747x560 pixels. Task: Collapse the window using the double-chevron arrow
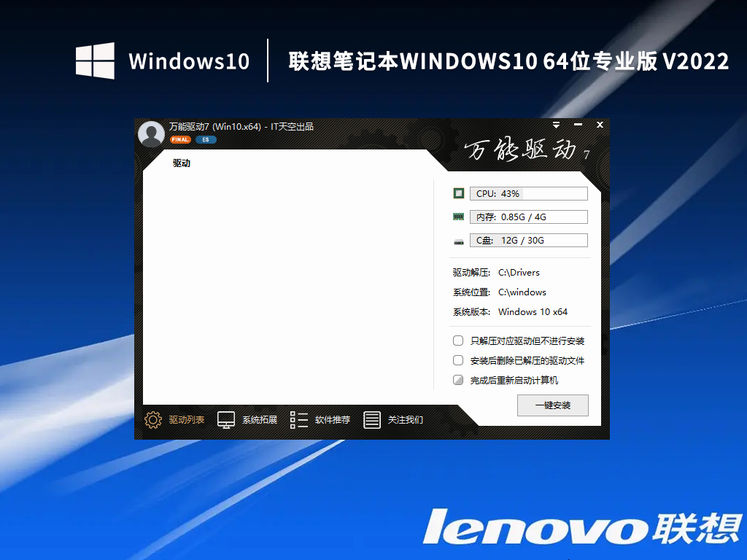(556, 125)
